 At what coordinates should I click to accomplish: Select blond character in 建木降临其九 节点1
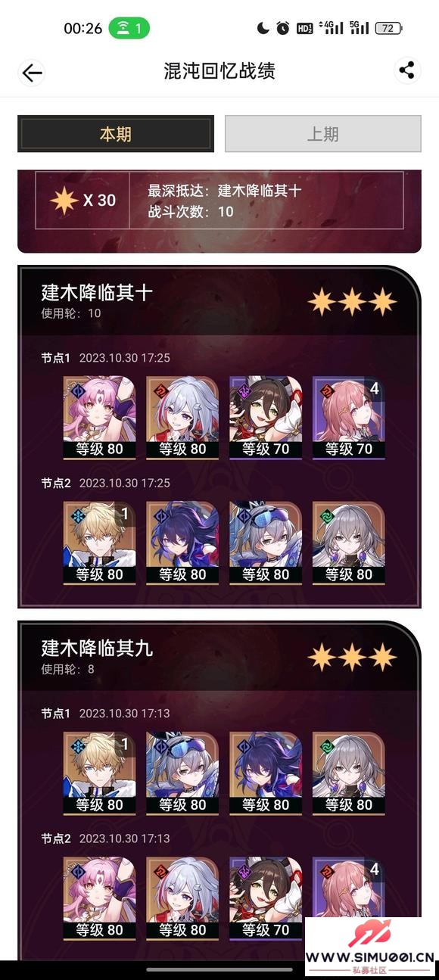click(x=99, y=773)
